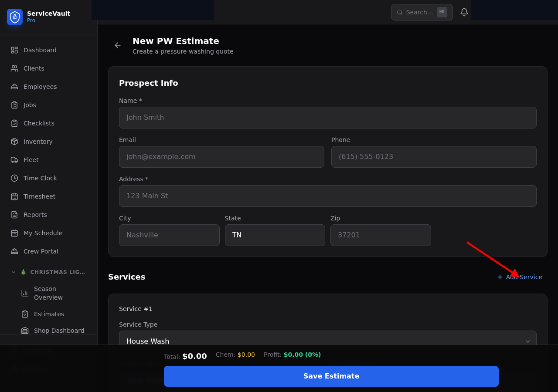Image resolution: width=558 pixels, height=392 pixels.
Task: Focus the Search bar at the top
Action: click(418, 12)
